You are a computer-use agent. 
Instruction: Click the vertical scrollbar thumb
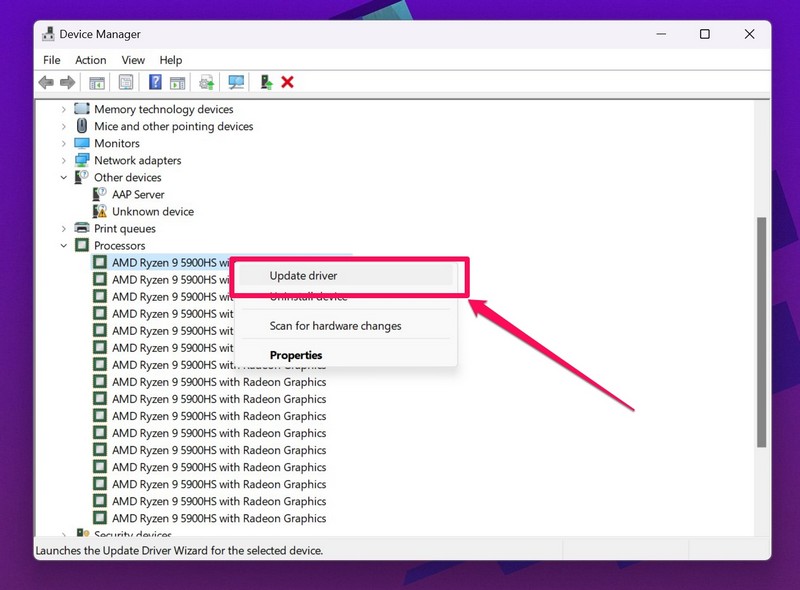[x=762, y=330]
